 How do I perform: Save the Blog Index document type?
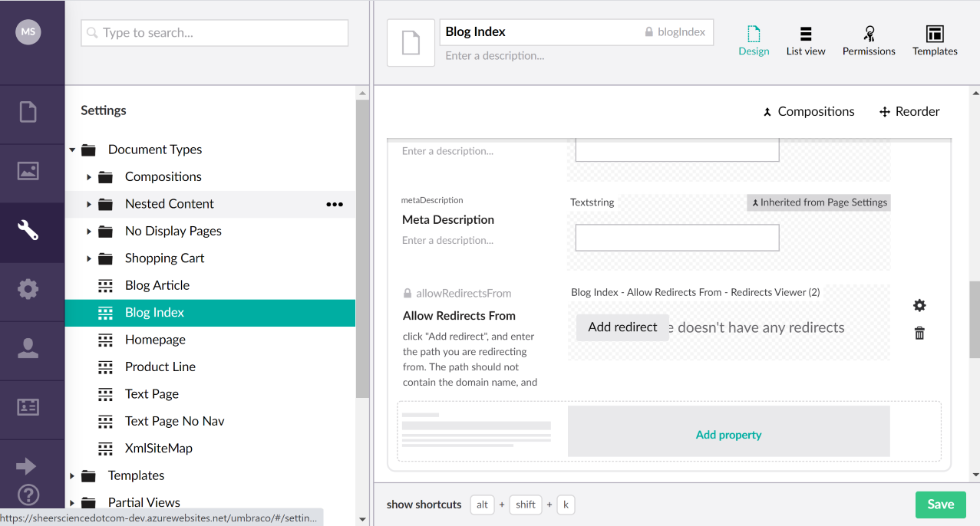coord(940,505)
